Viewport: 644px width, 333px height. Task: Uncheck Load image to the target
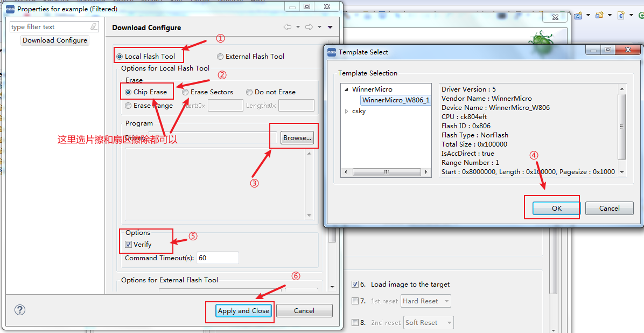[x=355, y=285]
